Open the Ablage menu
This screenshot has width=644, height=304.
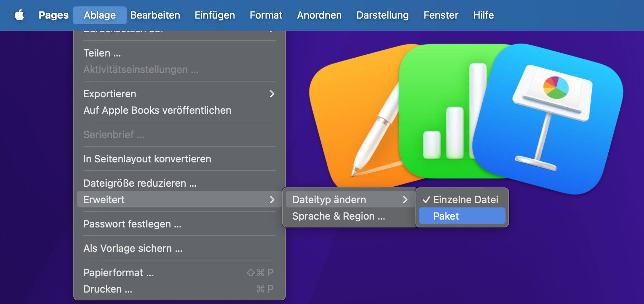(99, 15)
